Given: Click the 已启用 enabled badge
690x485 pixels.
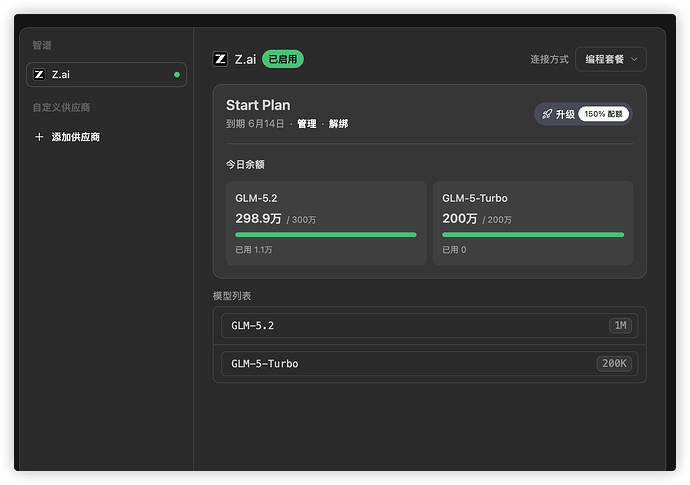Looking at the screenshot, I should coord(283,59).
